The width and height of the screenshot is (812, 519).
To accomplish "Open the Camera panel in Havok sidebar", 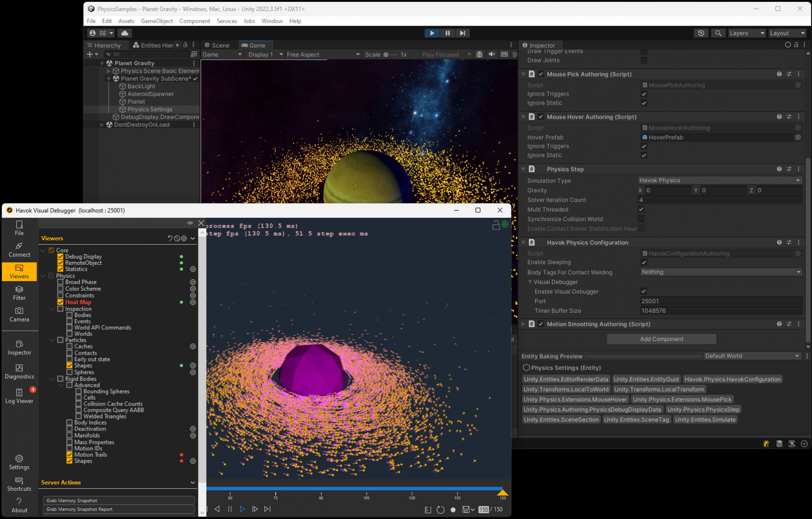I will [19, 315].
